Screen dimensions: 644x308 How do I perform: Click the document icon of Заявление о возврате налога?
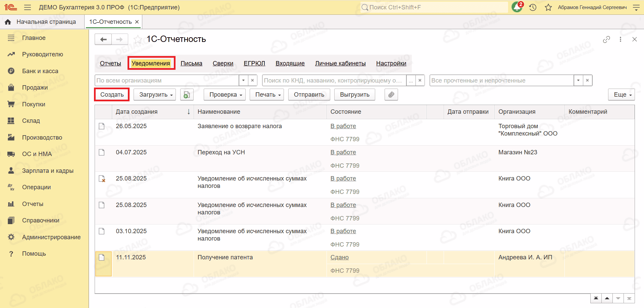coord(102,126)
